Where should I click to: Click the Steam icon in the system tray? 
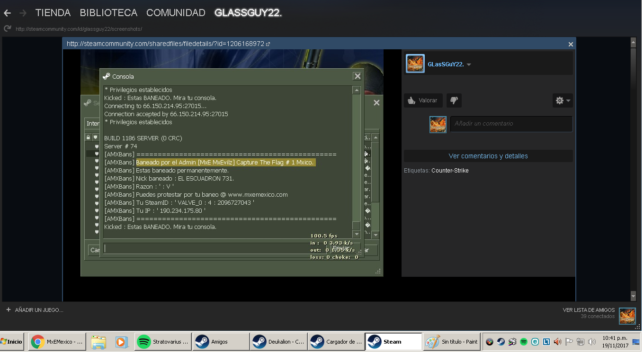(501, 342)
